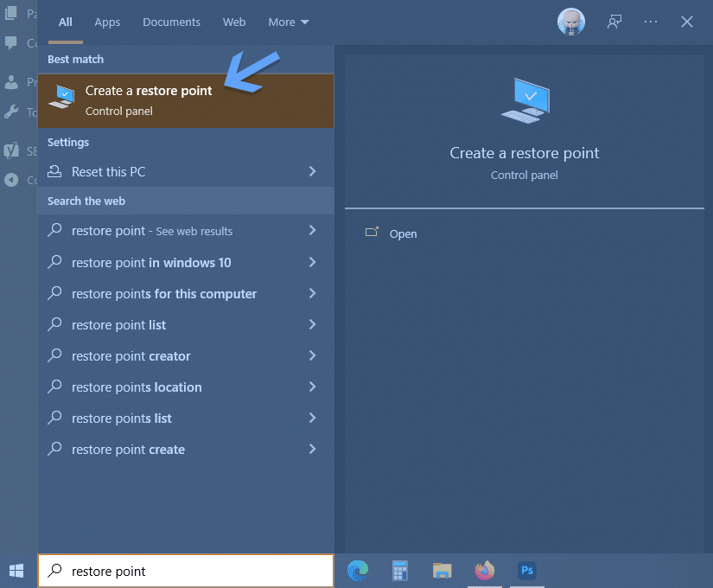Open File Explorer from the taskbar
The width and height of the screenshot is (713, 588).
[442, 570]
